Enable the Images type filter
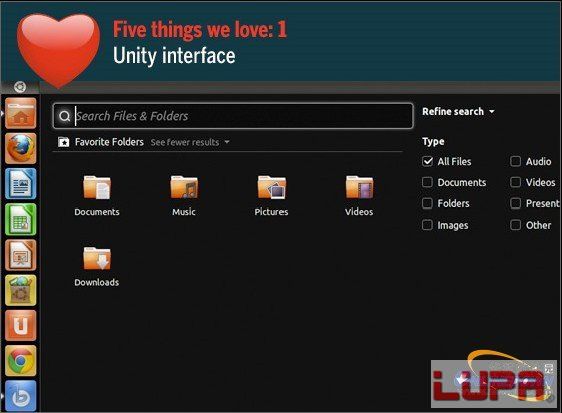This screenshot has width=562, height=413. [427, 225]
